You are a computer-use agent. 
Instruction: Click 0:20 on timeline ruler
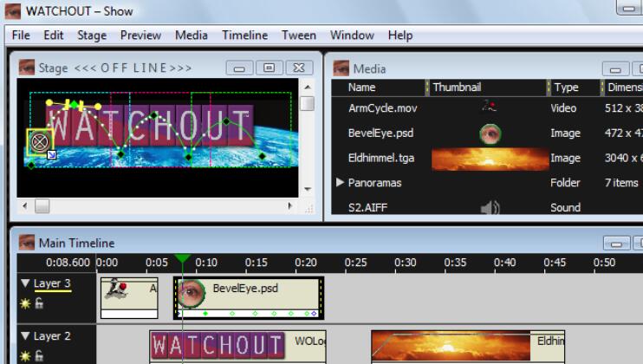[x=306, y=263]
